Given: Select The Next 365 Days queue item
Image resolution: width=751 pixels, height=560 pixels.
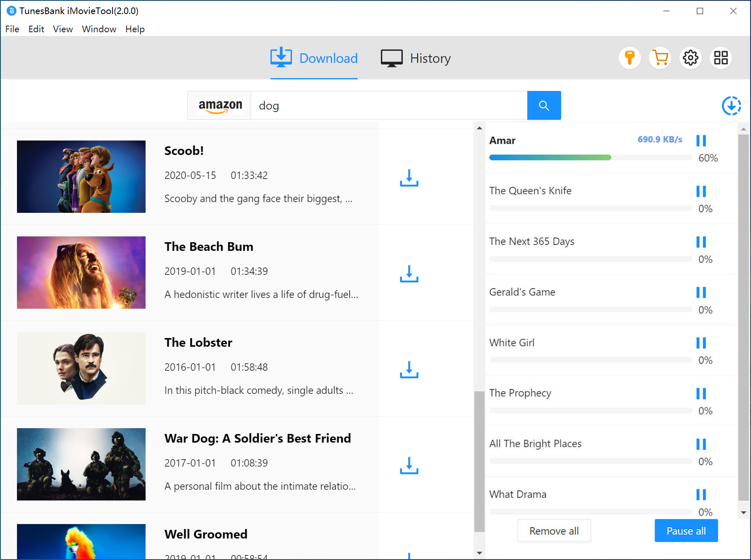Looking at the screenshot, I should coord(531,241).
